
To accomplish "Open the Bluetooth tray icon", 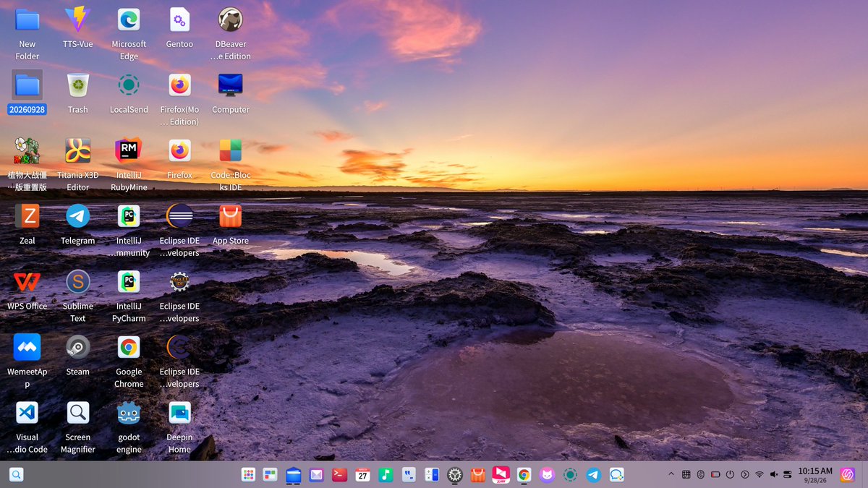I will click(x=700, y=475).
